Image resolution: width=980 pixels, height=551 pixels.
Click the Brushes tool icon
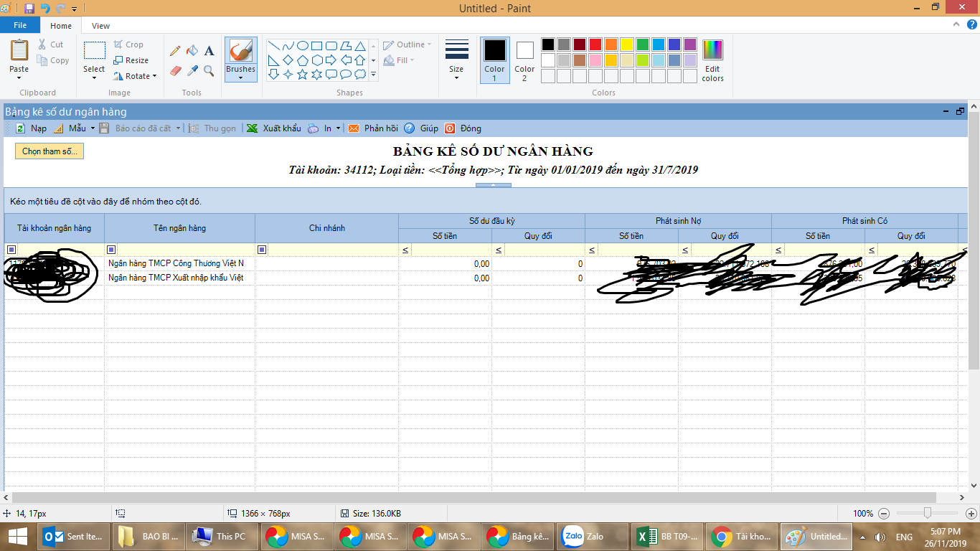240,52
